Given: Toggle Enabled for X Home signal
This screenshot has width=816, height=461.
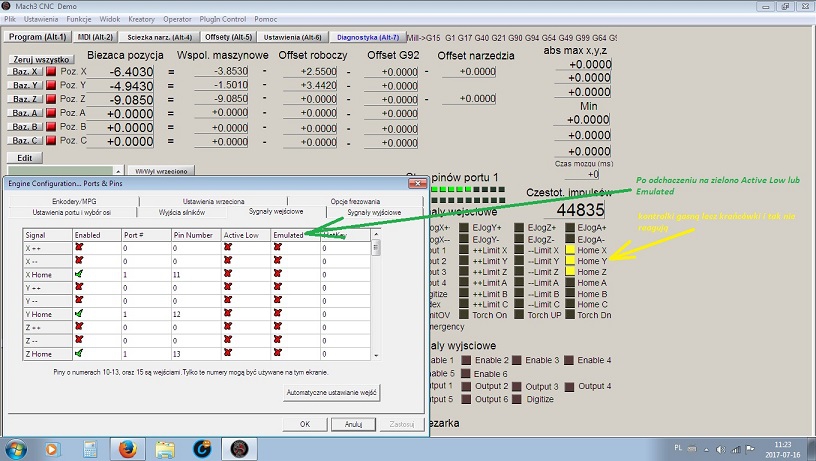Looking at the screenshot, I should (x=79, y=274).
